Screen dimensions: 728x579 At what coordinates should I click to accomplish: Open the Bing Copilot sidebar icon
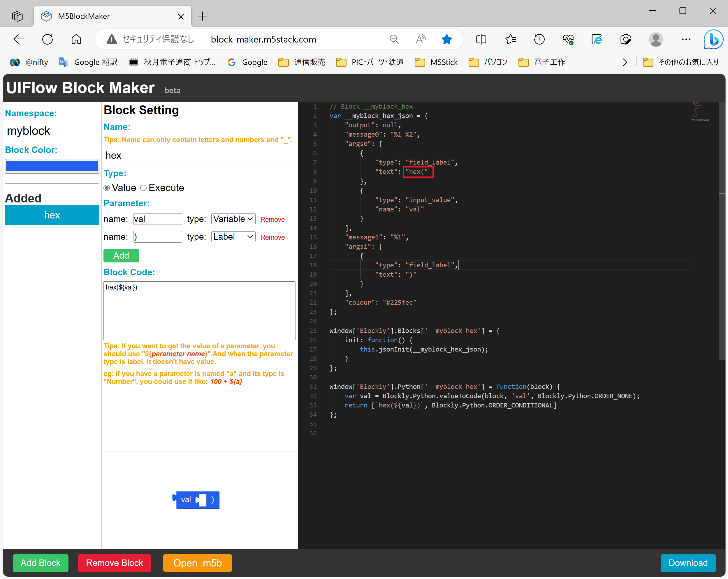pyautogui.click(x=713, y=40)
